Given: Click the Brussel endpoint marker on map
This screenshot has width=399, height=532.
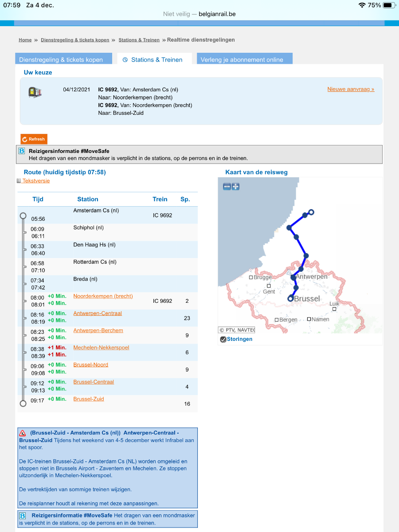Looking at the screenshot, I should pos(290,299).
